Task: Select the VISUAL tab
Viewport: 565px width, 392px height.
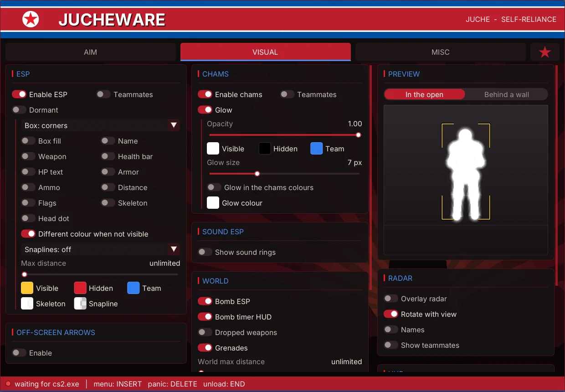Action: 265,52
